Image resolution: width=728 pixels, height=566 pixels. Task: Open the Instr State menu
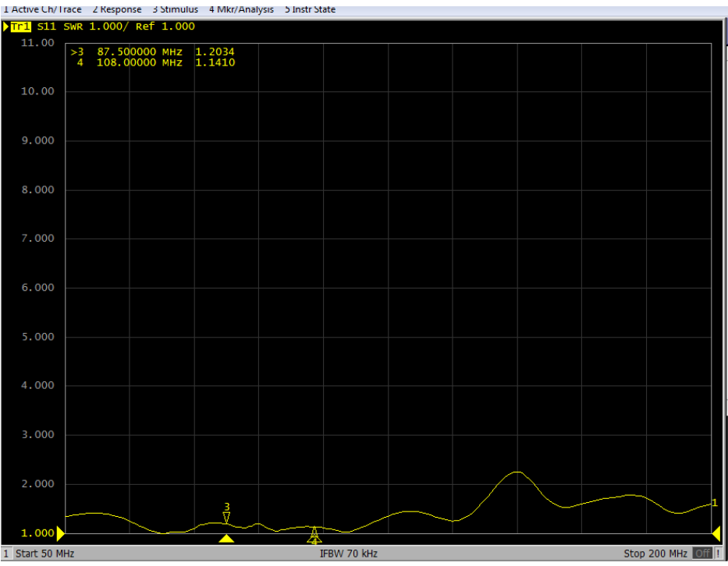[310, 9]
